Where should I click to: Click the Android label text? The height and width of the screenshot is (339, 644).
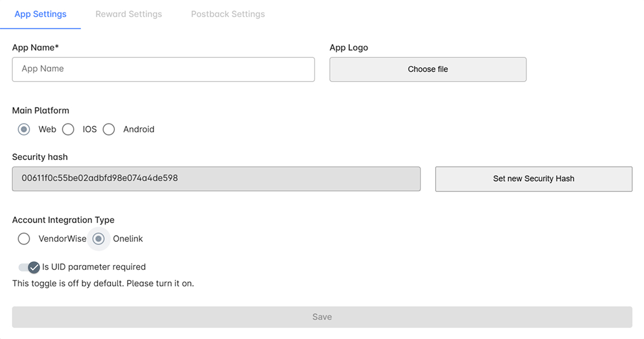tap(138, 129)
